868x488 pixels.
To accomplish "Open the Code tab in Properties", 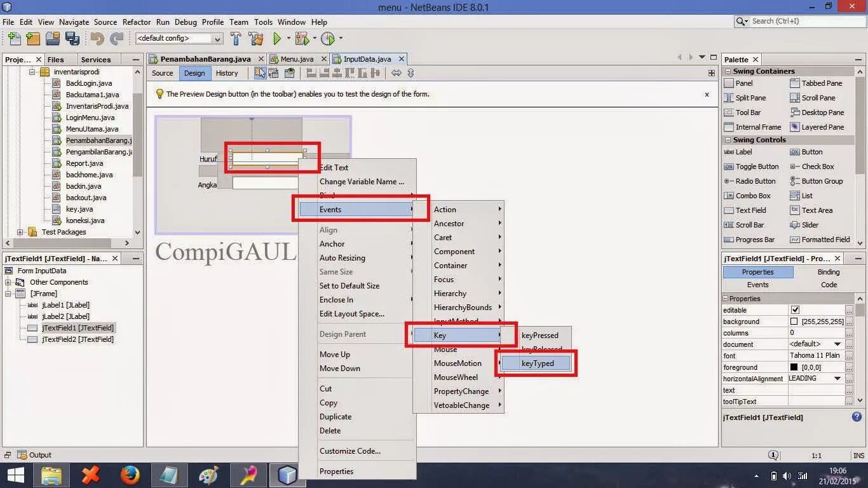I will click(x=829, y=285).
